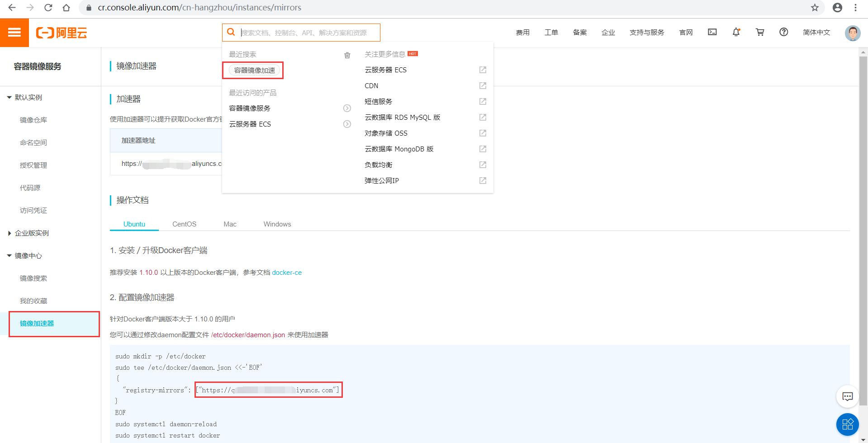Screen dimensions: 868x443
Task: Clear recent searches with the trash icon
Action: click(347, 55)
